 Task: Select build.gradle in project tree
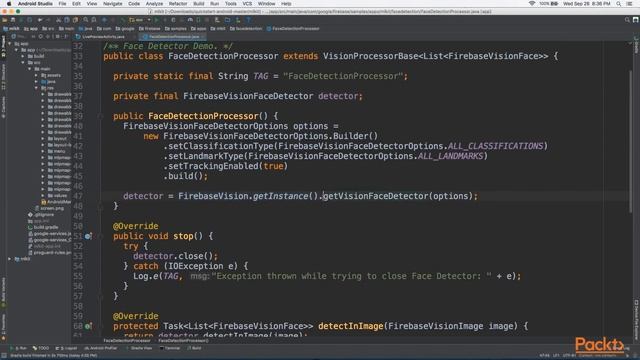click(x=43, y=227)
